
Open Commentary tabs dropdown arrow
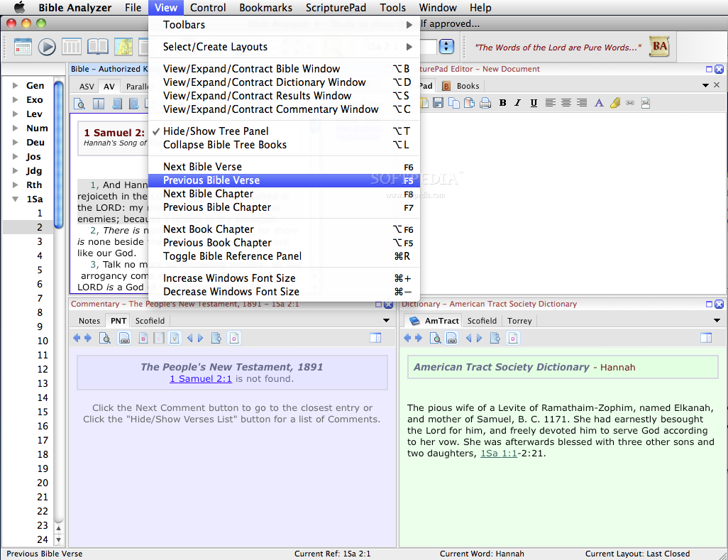coord(386,320)
